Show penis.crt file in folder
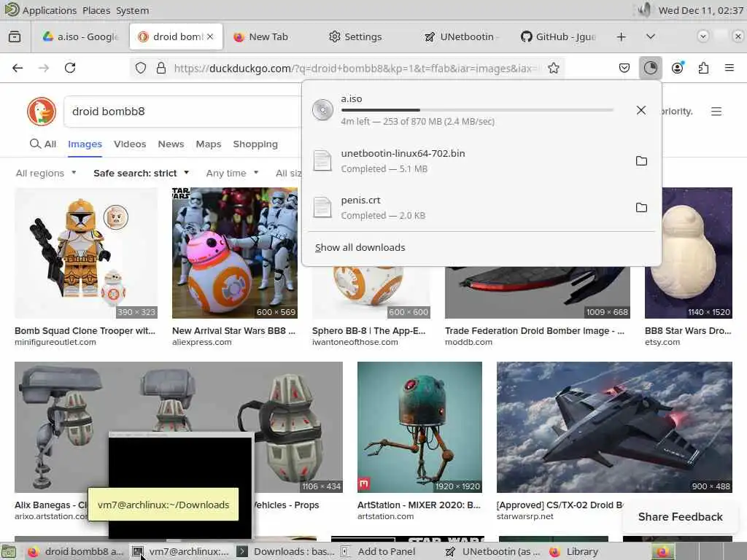 pos(642,208)
